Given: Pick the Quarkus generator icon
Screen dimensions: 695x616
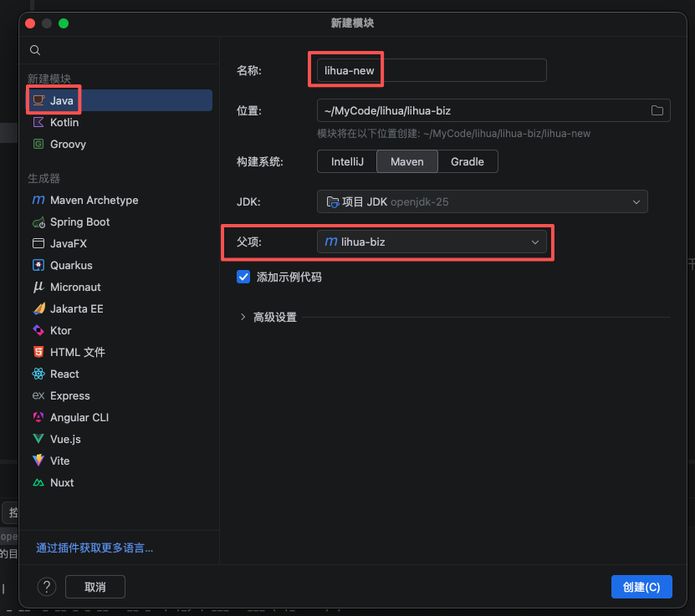Looking at the screenshot, I should (x=38, y=266).
